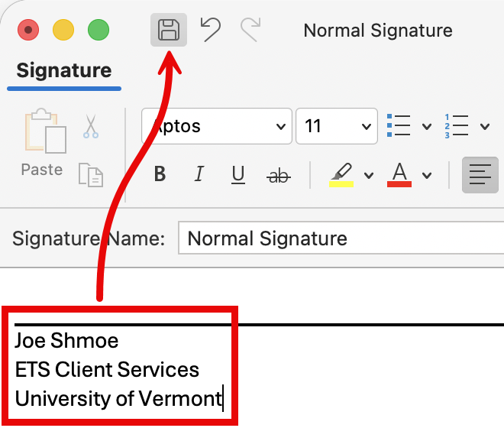
Task: Click the Copy documents icon
Action: (x=91, y=174)
